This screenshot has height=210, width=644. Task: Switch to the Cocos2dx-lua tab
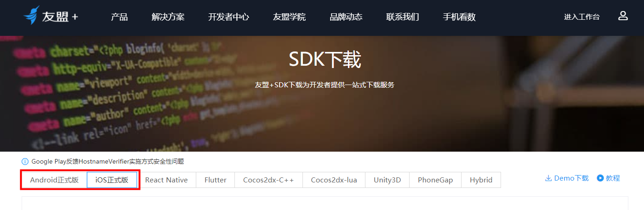tap(334, 180)
